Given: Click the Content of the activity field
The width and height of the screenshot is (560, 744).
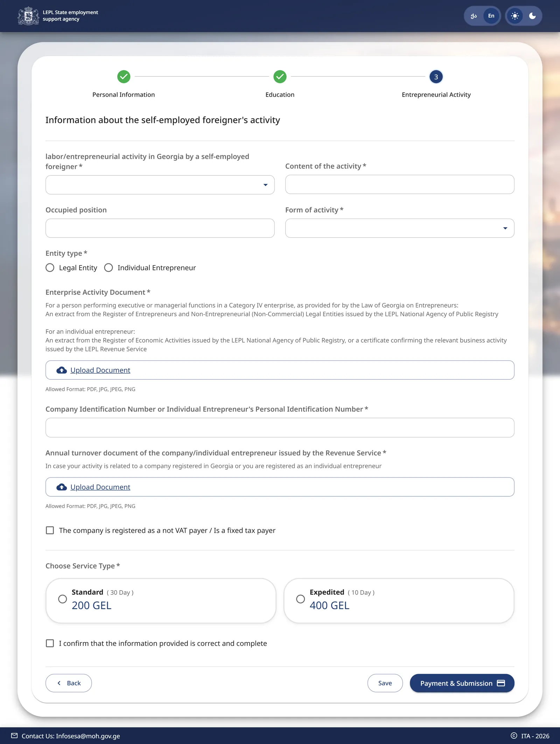Looking at the screenshot, I should [400, 184].
